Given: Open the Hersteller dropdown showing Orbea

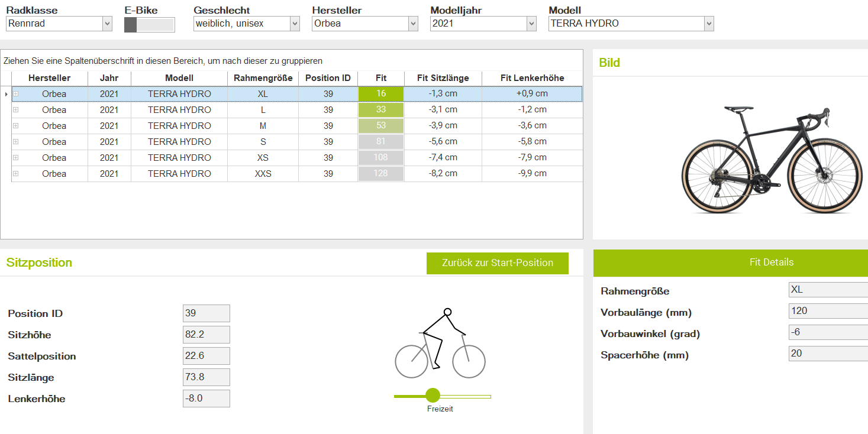Looking at the screenshot, I should click(413, 24).
